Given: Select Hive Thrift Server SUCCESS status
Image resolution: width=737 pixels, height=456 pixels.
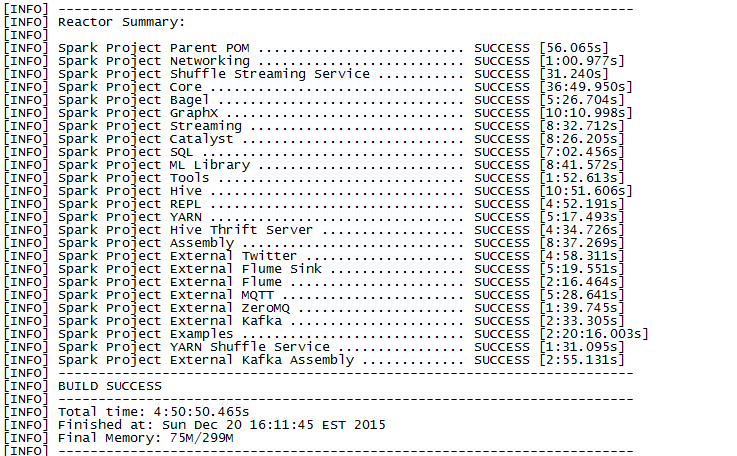Looking at the screenshot, I should [502, 230].
